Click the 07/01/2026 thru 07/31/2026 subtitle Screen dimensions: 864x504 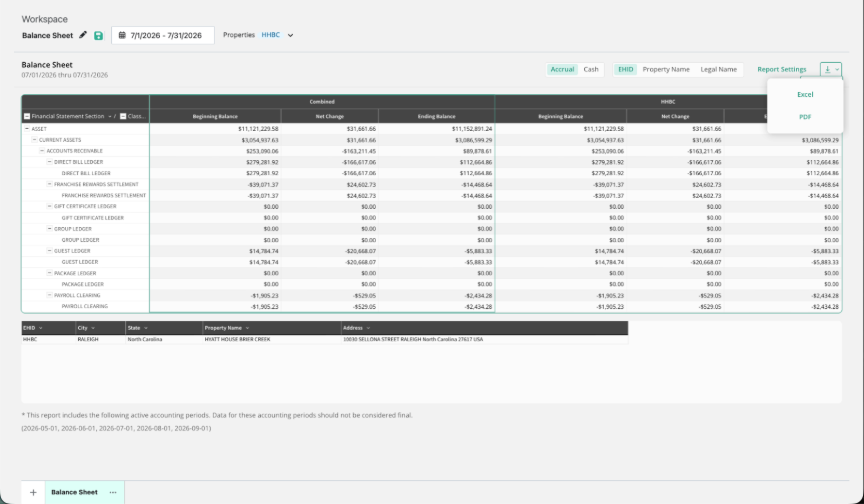pos(64,75)
